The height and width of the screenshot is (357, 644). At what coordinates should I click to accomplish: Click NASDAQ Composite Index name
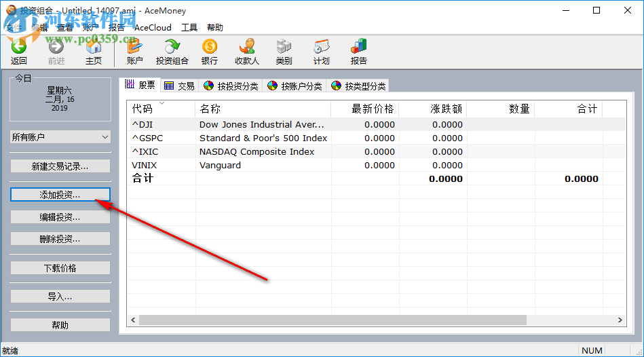[x=257, y=151]
